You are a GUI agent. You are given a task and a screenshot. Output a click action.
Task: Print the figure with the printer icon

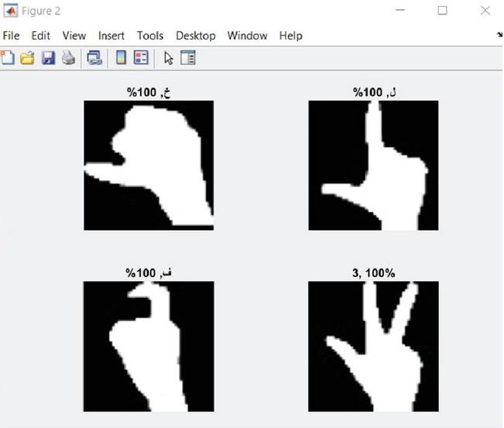click(x=68, y=58)
